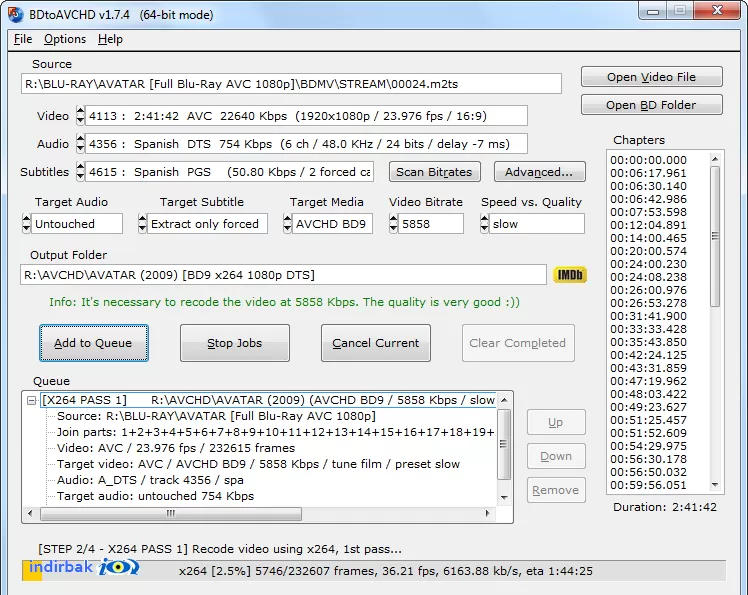
Task: Open the Help menu
Action: (x=110, y=39)
